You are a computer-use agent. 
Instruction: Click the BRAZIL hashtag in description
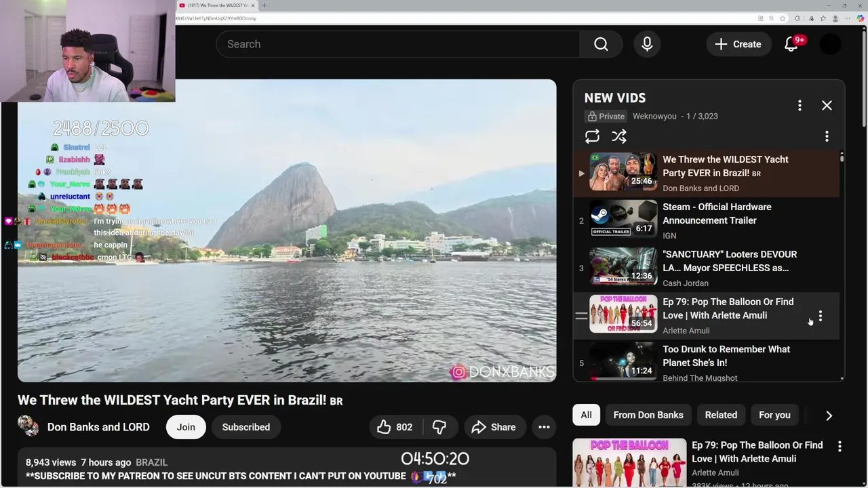(x=151, y=462)
